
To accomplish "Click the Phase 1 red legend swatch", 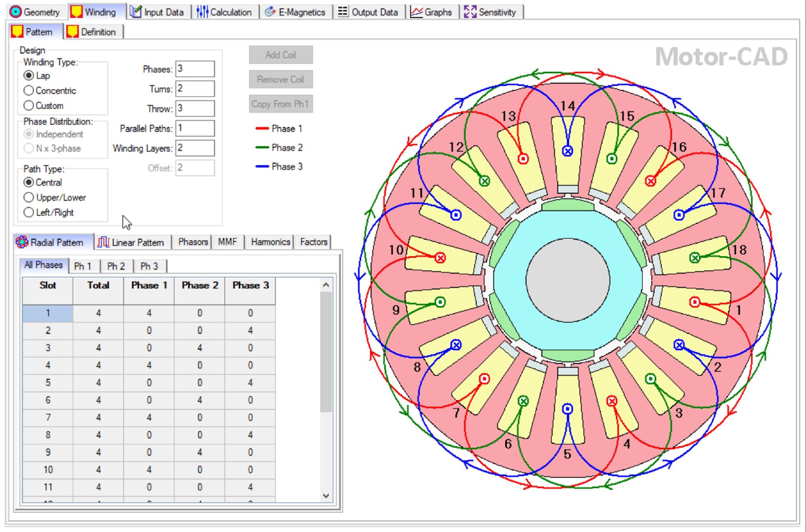I will coord(261,128).
